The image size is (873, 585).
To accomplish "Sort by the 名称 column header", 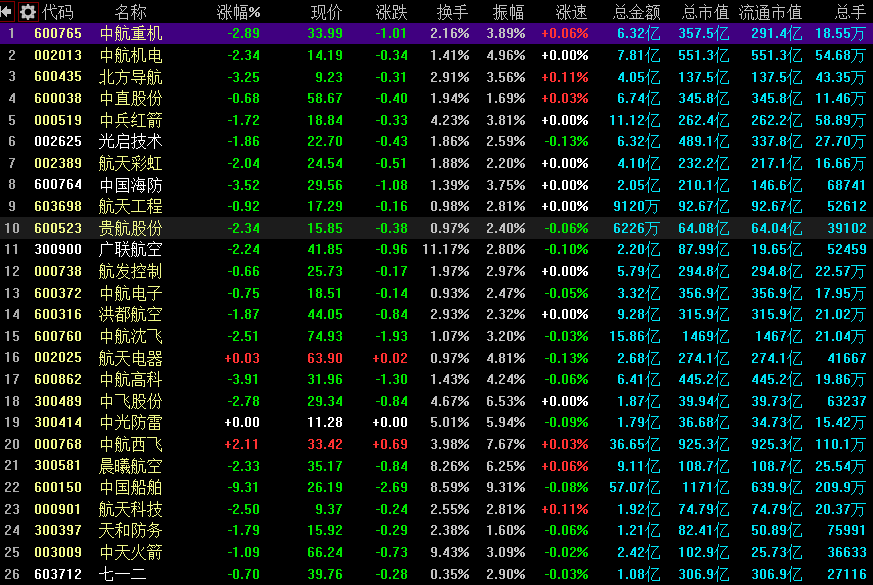I will 130,12.
